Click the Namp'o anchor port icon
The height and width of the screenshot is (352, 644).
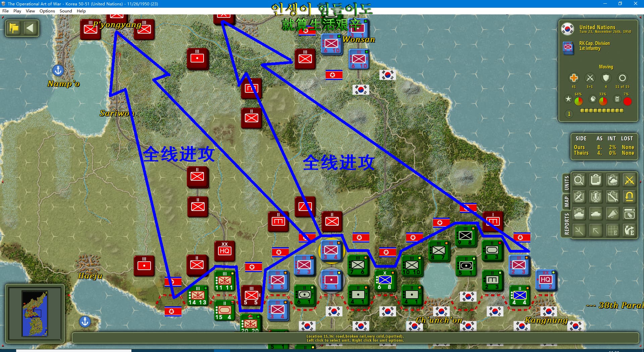pyautogui.click(x=58, y=70)
